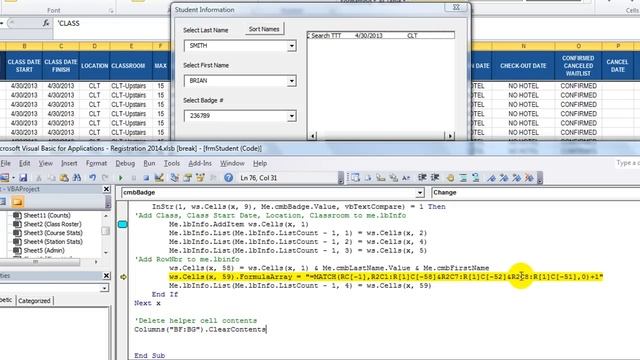Click the Comment Block icon
This screenshot has height=360, width=640.
[463, 178]
